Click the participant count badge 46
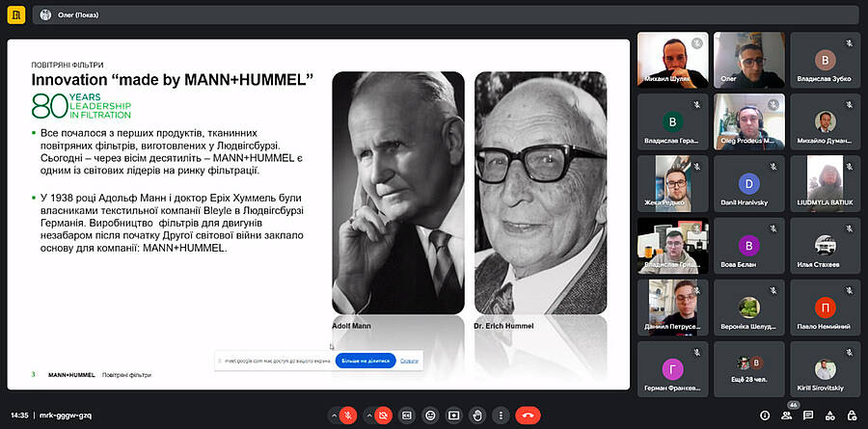 (x=794, y=405)
